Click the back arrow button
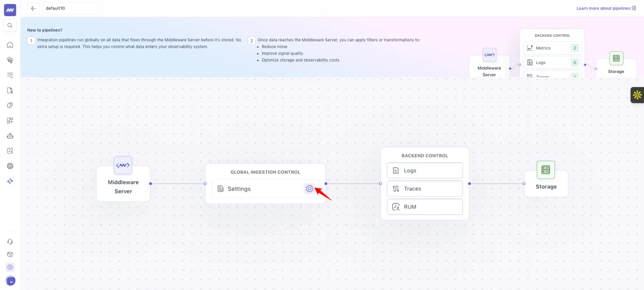644x290 pixels. pyautogui.click(x=33, y=8)
